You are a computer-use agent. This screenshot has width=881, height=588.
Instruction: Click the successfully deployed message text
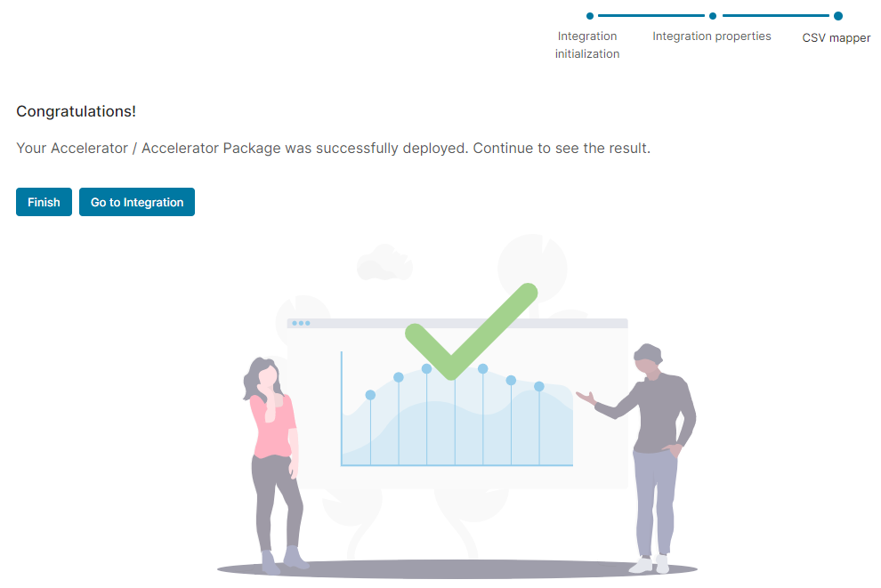click(x=333, y=148)
